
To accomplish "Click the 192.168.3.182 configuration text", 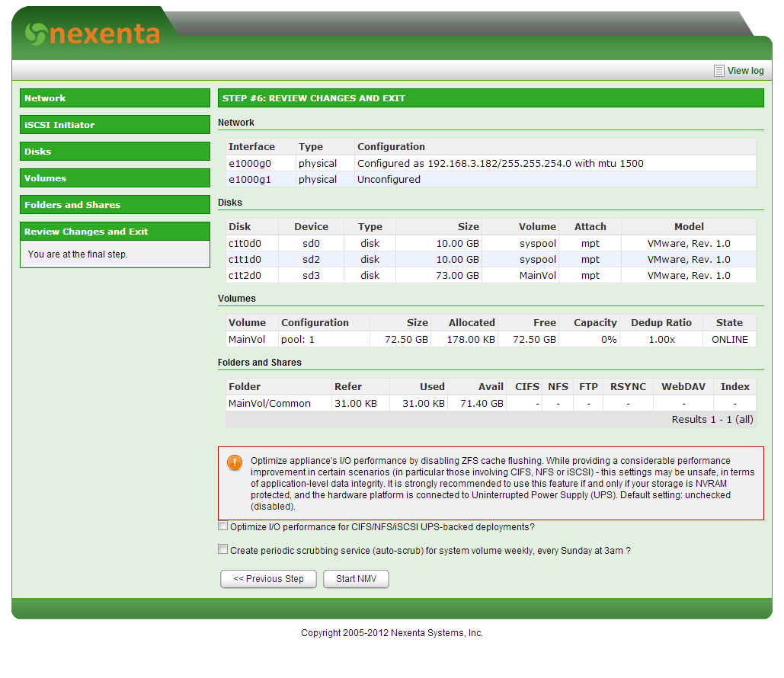I will 501,164.
